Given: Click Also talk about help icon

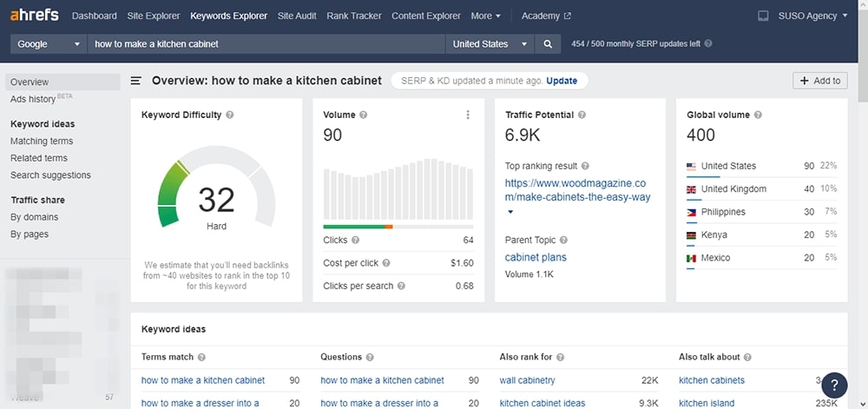Looking at the screenshot, I should pyautogui.click(x=748, y=358).
